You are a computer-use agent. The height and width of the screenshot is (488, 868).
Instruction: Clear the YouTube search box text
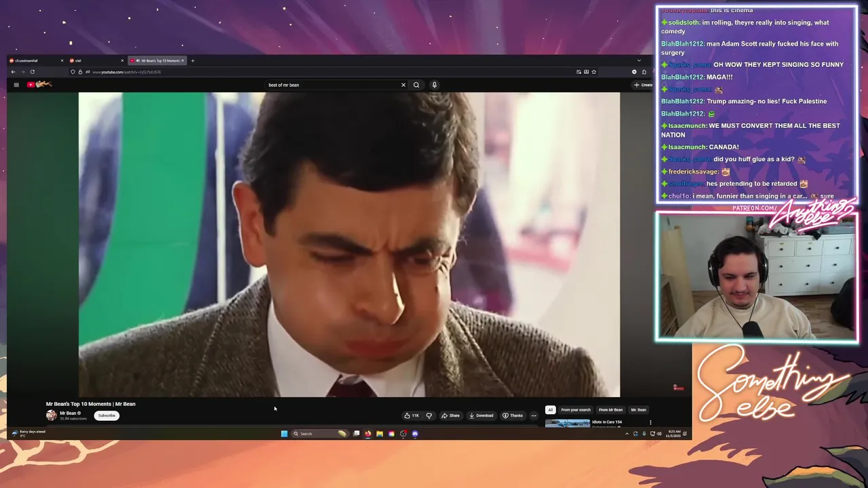pos(403,85)
